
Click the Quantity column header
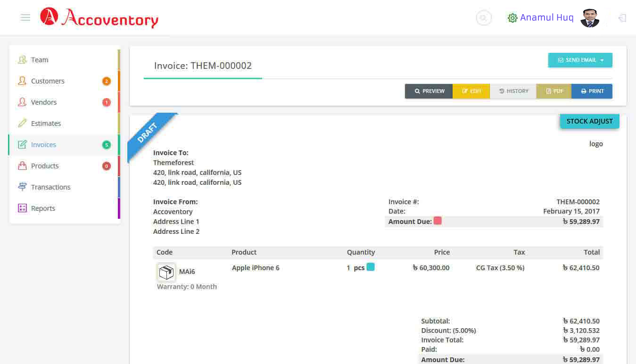(361, 252)
